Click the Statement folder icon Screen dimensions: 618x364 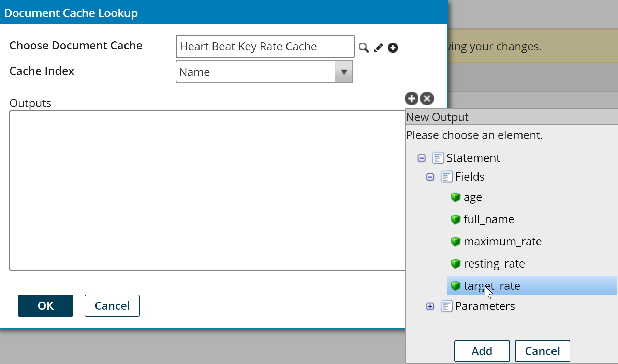pyautogui.click(x=438, y=158)
